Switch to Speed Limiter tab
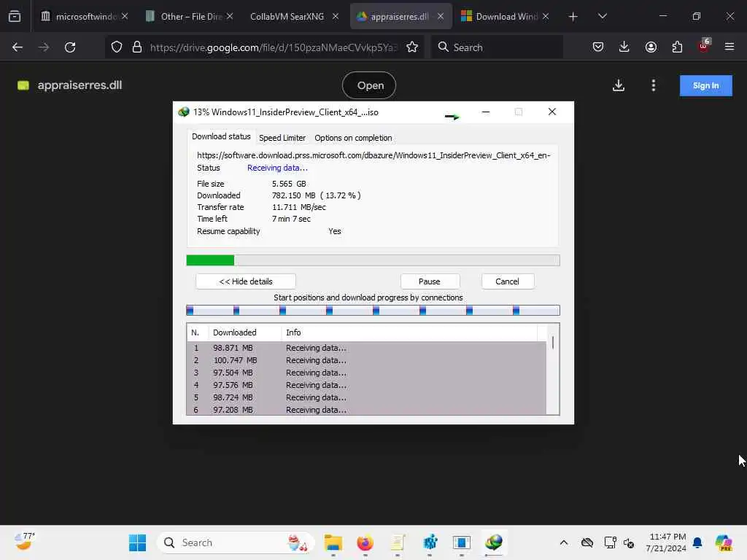 pyautogui.click(x=282, y=138)
